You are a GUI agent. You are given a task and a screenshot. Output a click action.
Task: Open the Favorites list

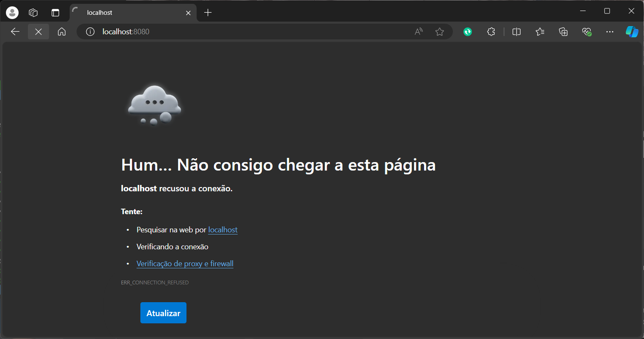point(540,32)
